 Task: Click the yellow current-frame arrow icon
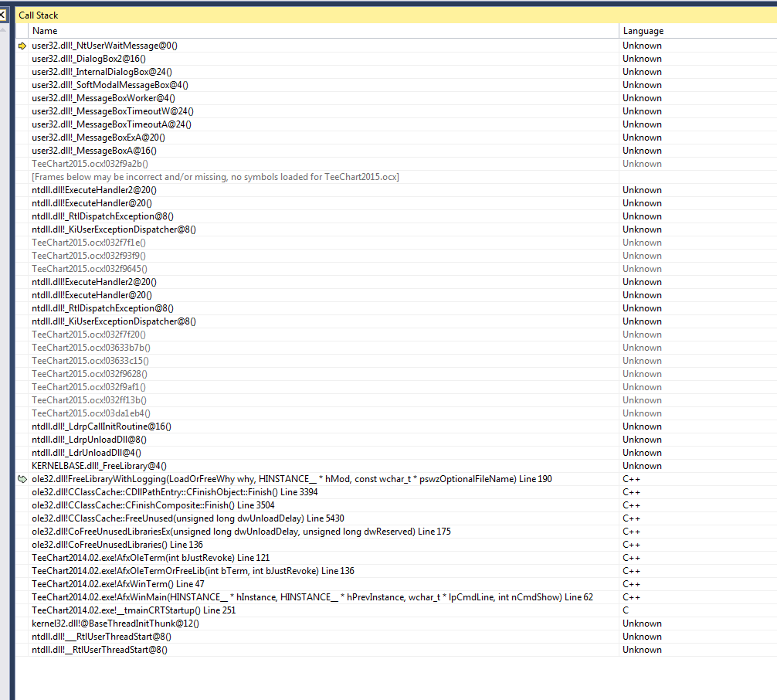22,46
